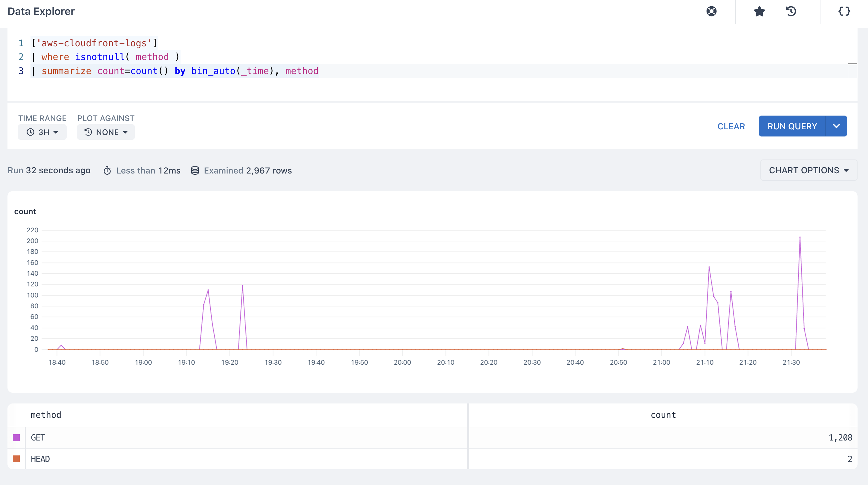Click the 'Less than 12ms' text
Image resolution: width=868 pixels, height=485 pixels.
point(148,171)
